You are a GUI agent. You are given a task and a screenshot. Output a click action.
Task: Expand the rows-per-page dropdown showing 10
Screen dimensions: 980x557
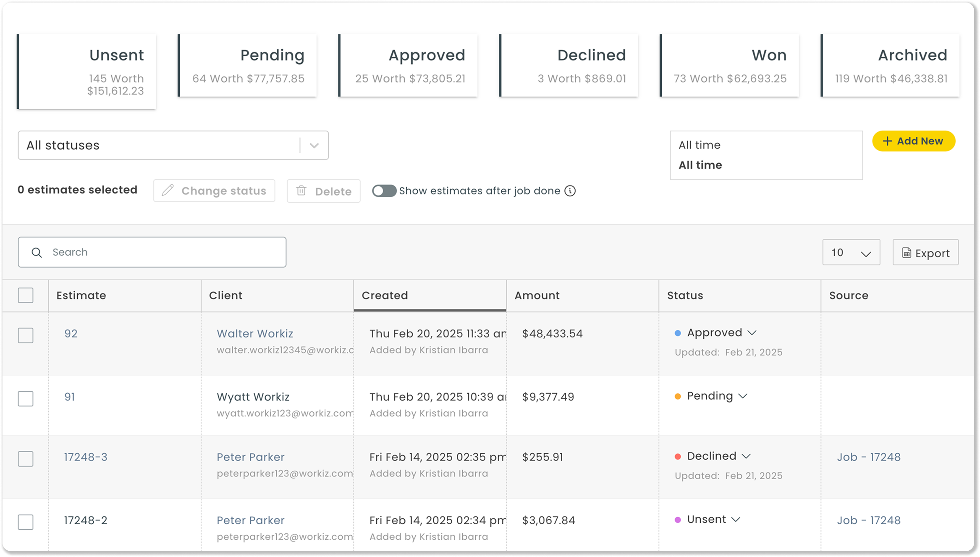(x=851, y=253)
